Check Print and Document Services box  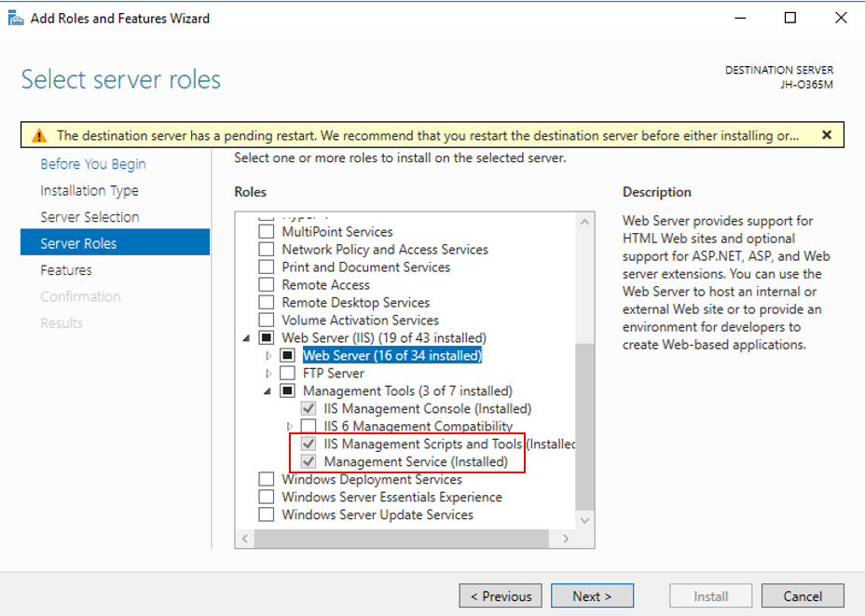coord(267,267)
